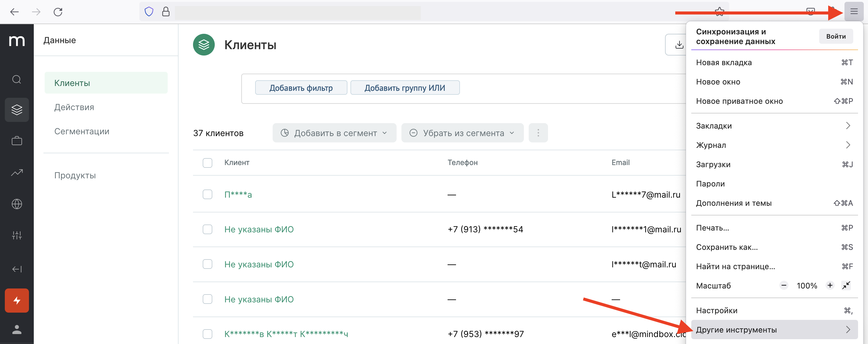868x344 pixels.
Task: Click the Добавить фильтр button
Action: (x=301, y=88)
